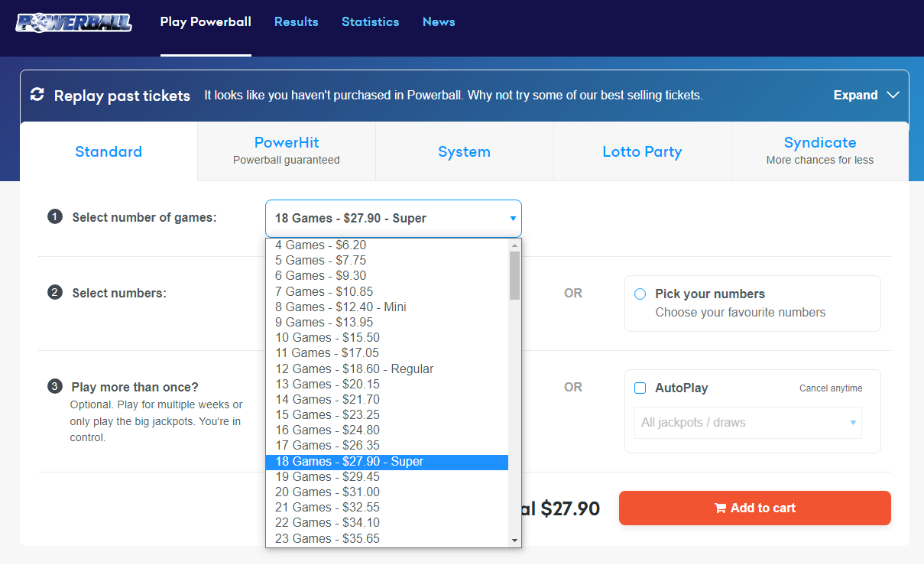
Task: Choose 12 Games - $18.60 - Regular option
Action: 387,369
